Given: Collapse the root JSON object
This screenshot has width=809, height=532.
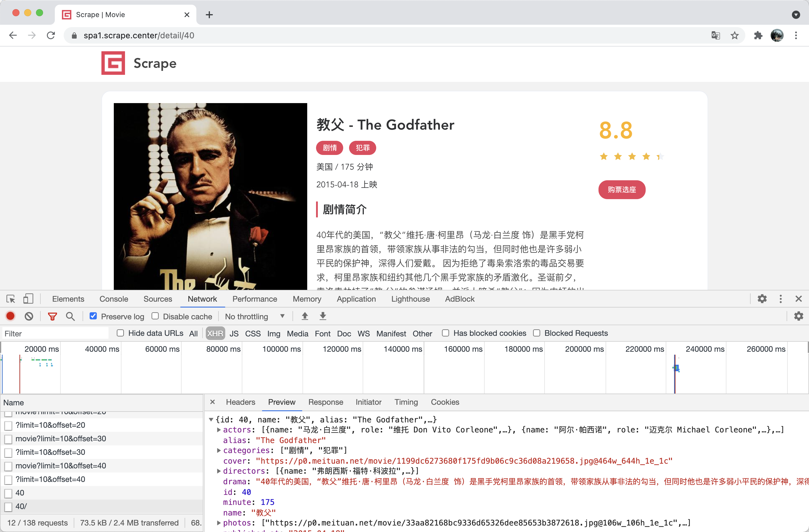Looking at the screenshot, I should click(x=211, y=419).
